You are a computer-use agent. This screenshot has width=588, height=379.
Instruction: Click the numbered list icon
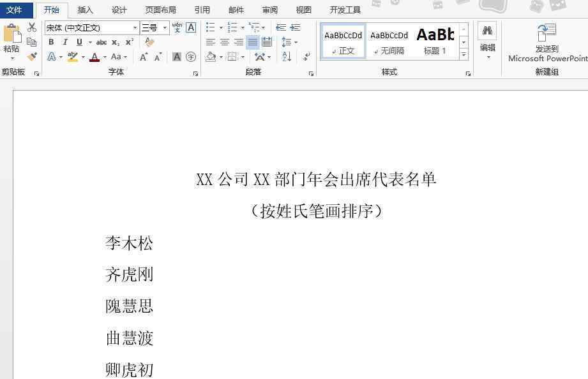coord(232,27)
